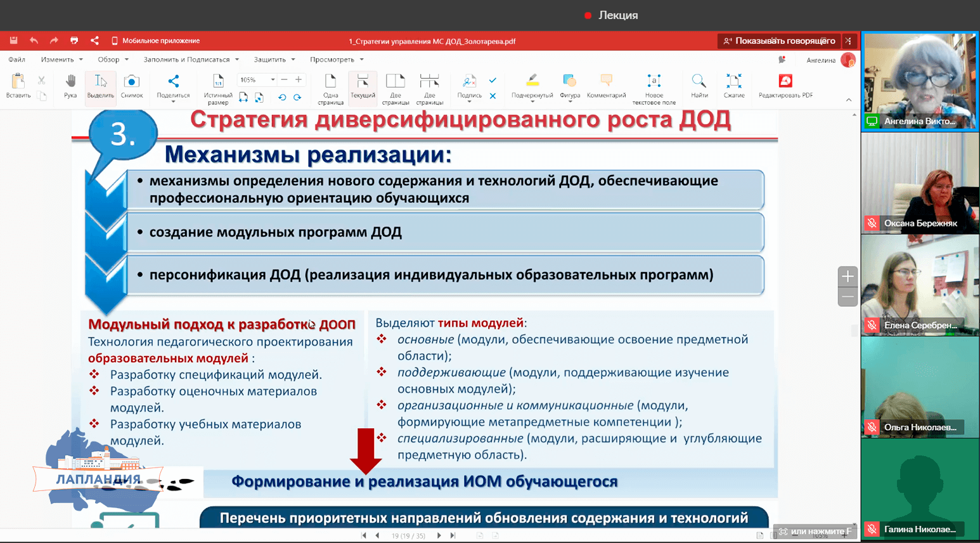Screen dimensions: 980x543
Task: Switch to continuous Две страницы view with split icon
Action: click(430, 89)
